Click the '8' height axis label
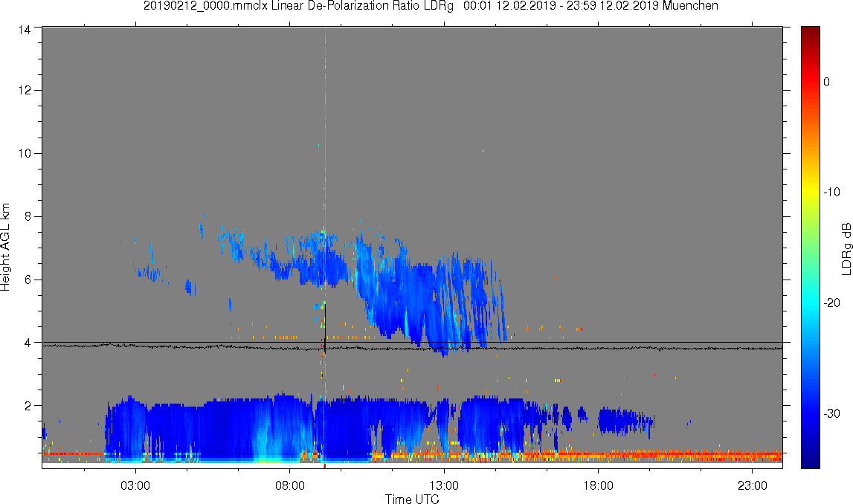 (28, 216)
